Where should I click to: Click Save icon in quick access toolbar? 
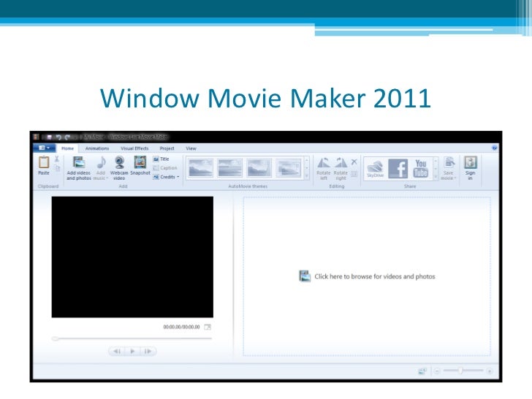click(49, 137)
